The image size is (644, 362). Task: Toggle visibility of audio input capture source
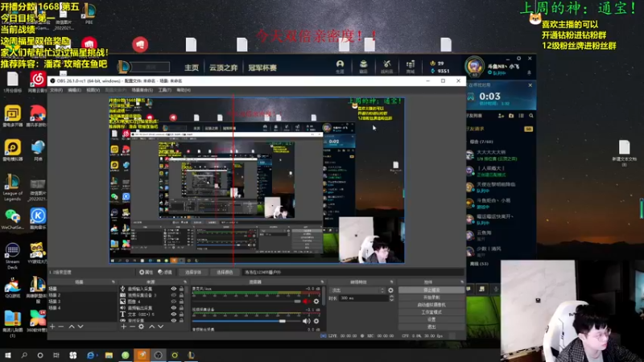(x=174, y=289)
